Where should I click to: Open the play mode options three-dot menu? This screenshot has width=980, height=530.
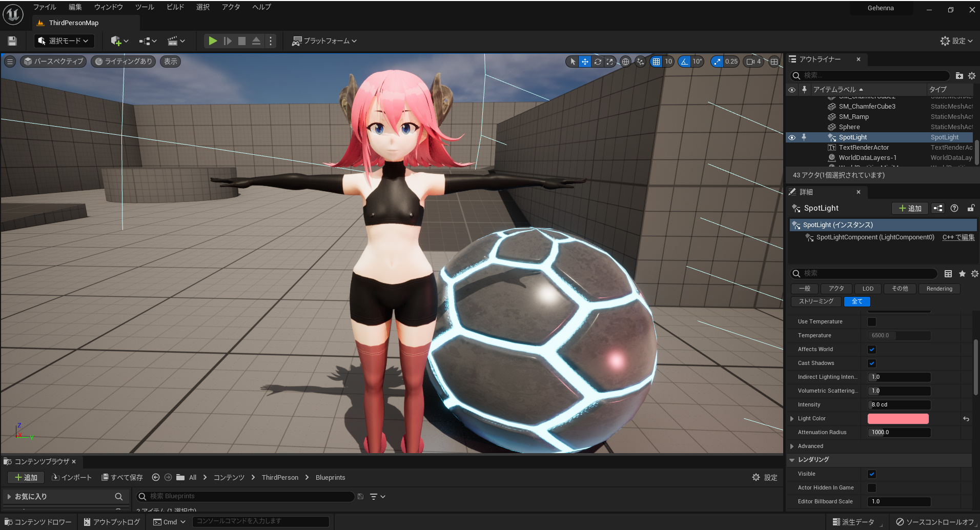(x=271, y=41)
